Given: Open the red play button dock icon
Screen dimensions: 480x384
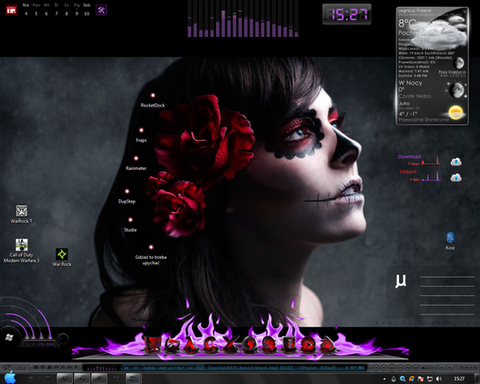Looking at the screenshot, I should tap(308, 345).
